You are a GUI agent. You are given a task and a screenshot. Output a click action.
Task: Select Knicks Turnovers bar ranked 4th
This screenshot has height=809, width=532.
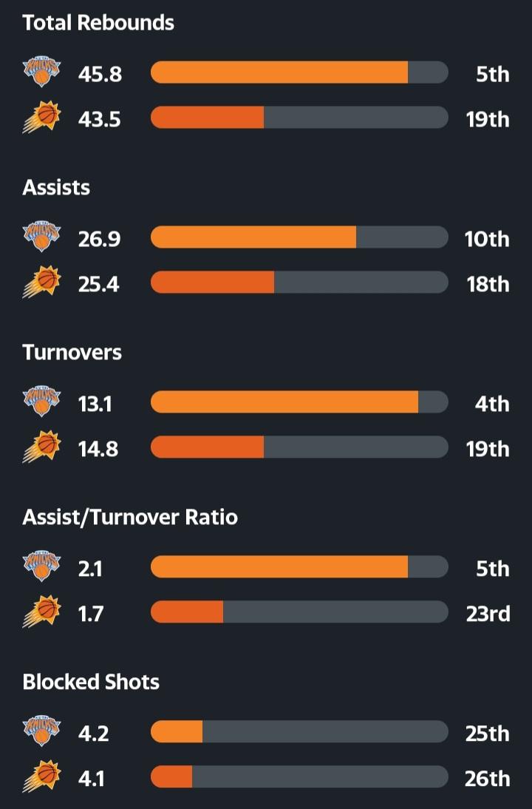(299, 402)
